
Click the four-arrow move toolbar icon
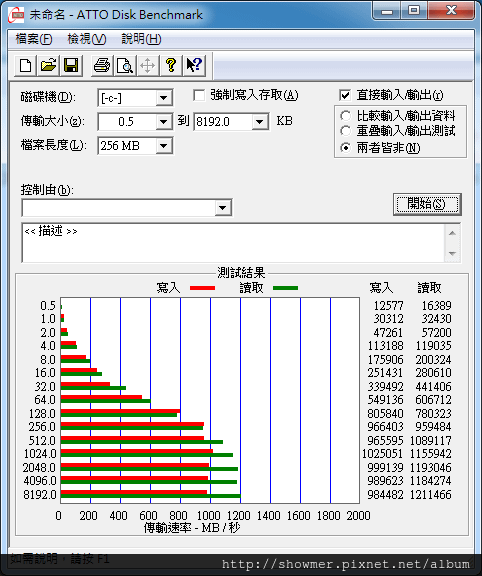coord(148,66)
